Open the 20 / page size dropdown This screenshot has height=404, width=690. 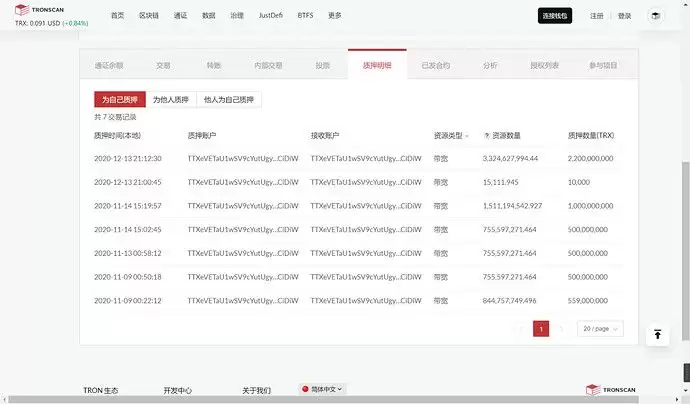tap(600, 329)
